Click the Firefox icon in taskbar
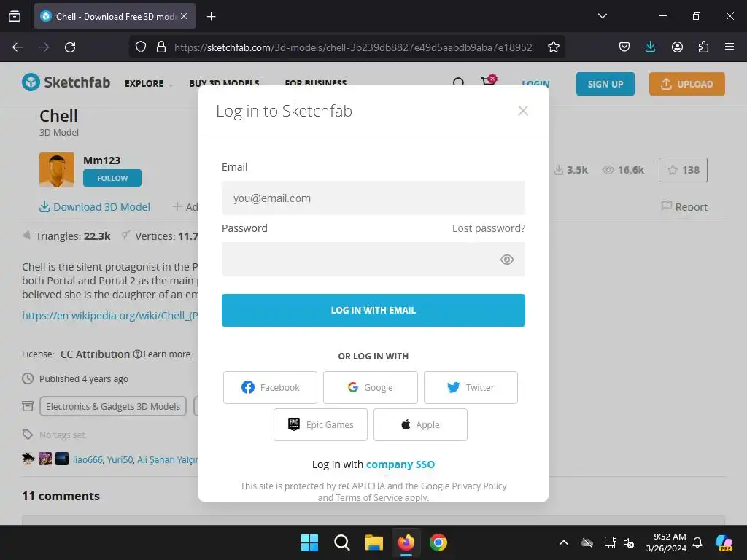 coord(406,542)
